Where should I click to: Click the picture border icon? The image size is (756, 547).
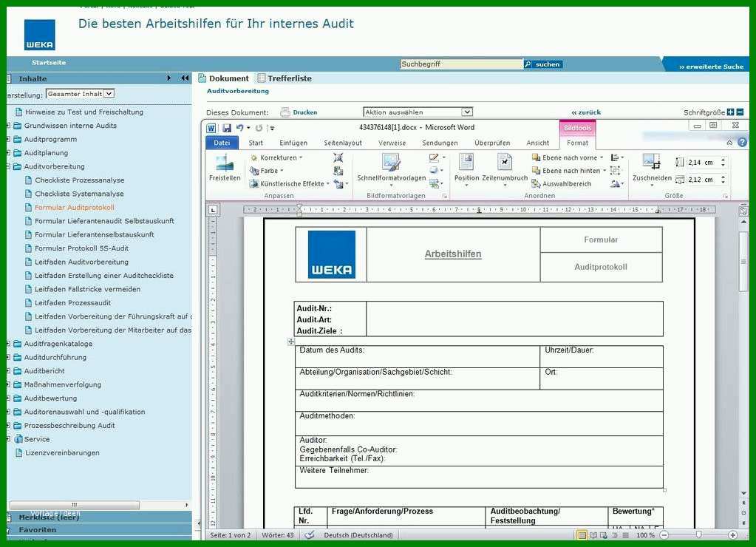point(437,157)
